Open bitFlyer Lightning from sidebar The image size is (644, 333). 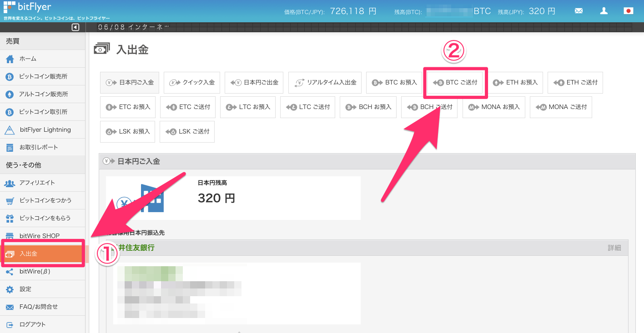click(45, 129)
